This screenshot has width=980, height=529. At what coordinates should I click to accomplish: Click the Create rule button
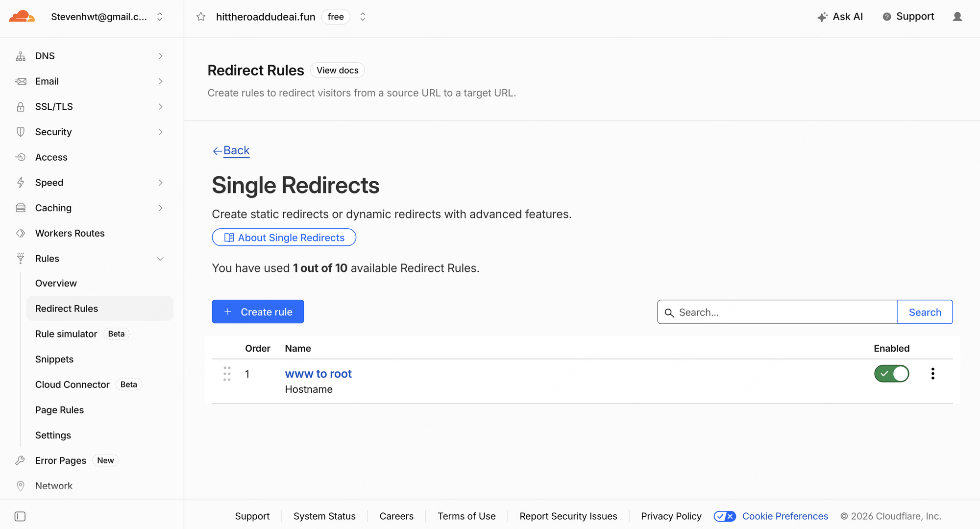point(258,312)
